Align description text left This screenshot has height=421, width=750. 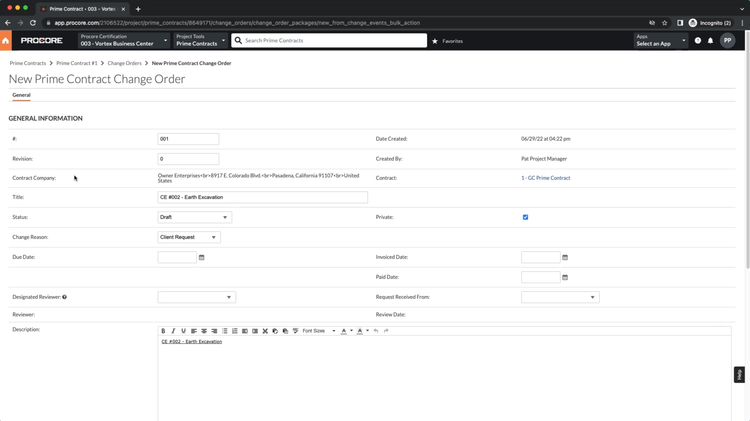click(194, 331)
